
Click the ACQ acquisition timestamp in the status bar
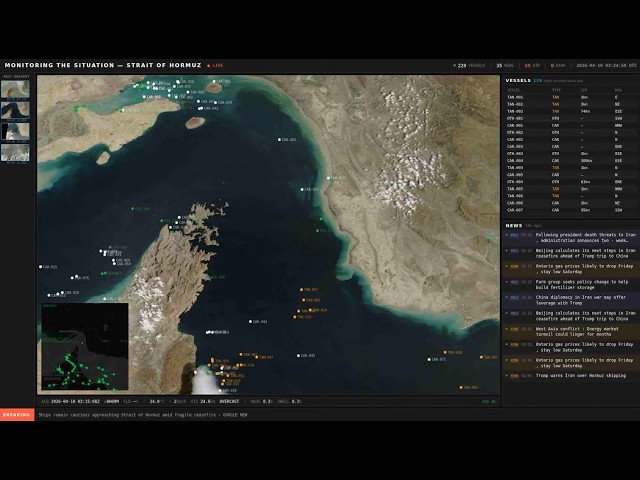(70, 402)
